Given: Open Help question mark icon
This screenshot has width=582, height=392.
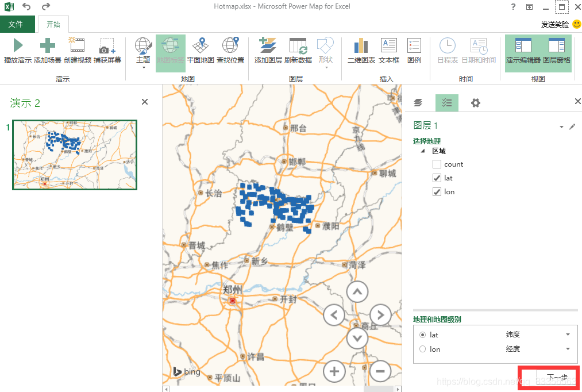Looking at the screenshot, I should tap(513, 7).
